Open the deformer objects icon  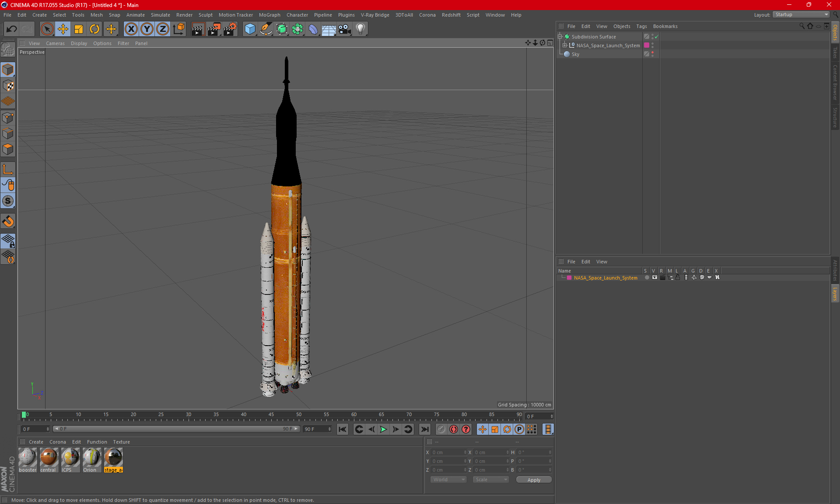313,29
